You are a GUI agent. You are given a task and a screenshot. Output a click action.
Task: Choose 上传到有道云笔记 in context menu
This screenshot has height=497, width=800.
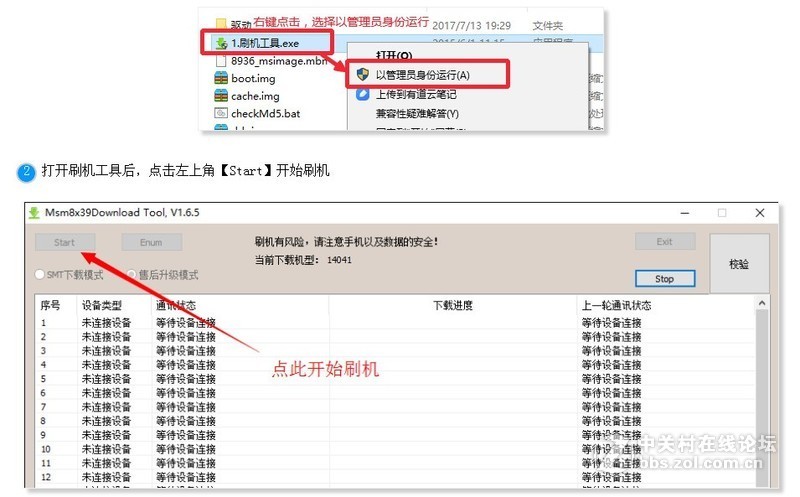pyautogui.click(x=416, y=94)
